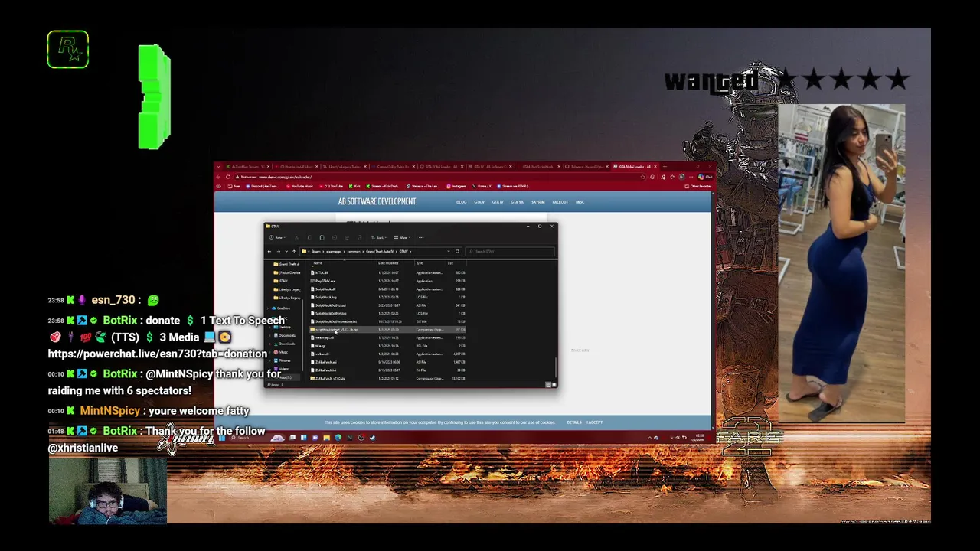The height and width of the screenshot is (551, 980).
Task: Select the GTAIV folder in the sidebar
Action: [281, 281]
